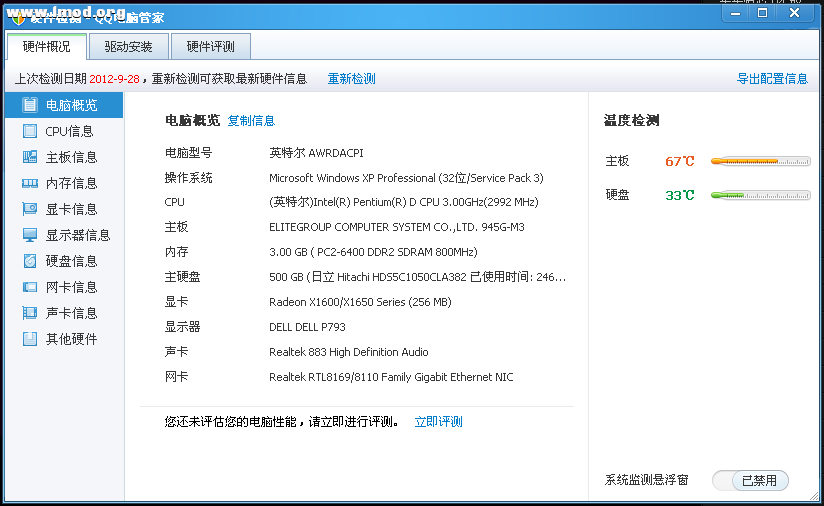
Task: Click the date 2012-9-28
Action: (114, 79)
